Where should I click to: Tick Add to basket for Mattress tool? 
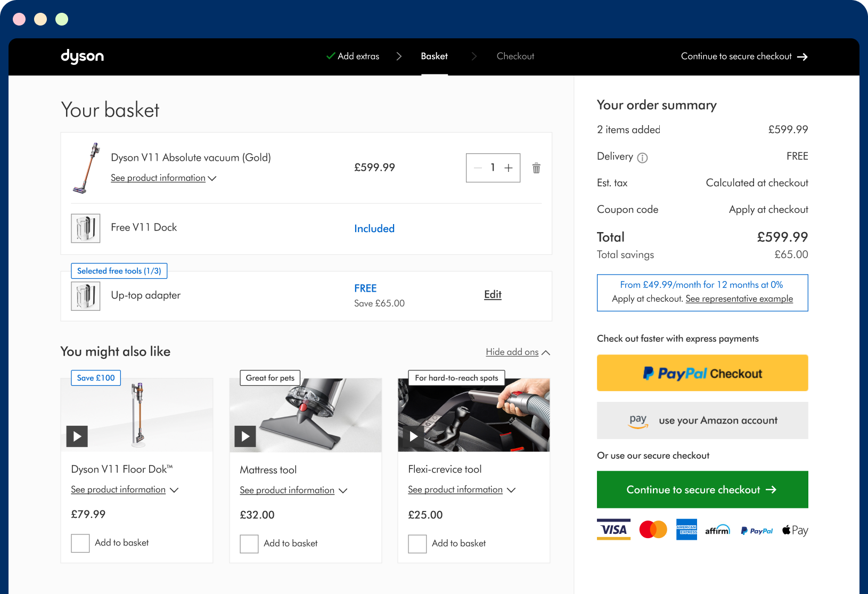249,544
